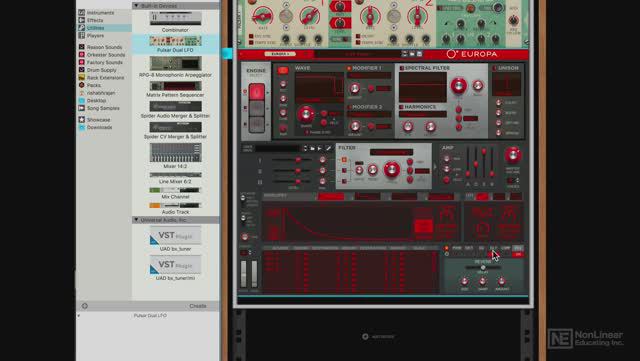The height and width of the screenshot is (361, 640).
Task: Click the user wave pencil edit icon
Action: coord(328,149)
